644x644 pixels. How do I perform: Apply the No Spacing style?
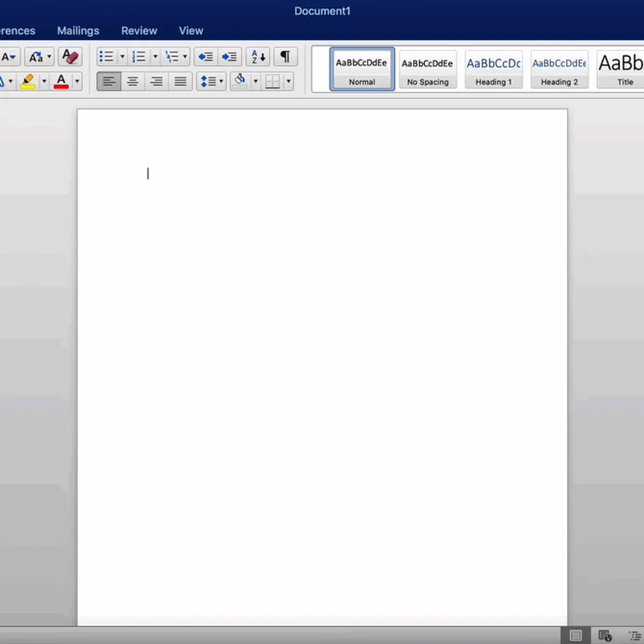(x=428, y=69)
